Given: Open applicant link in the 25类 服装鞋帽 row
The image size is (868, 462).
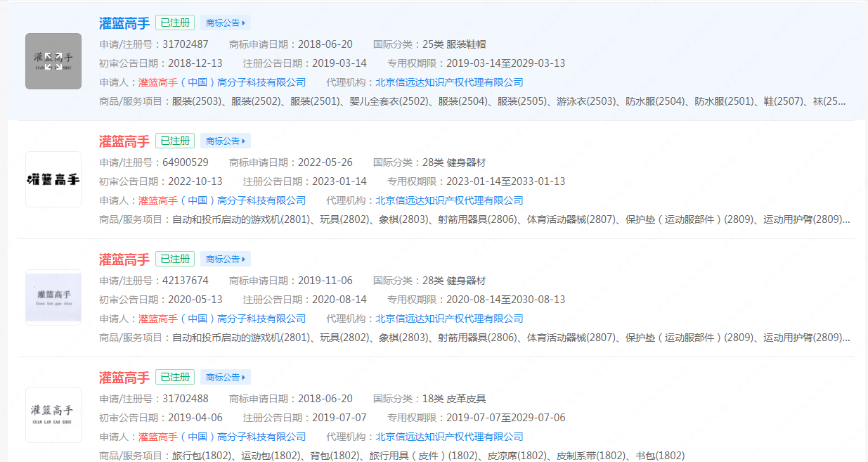Looking at the screenshot, I should point(222,82).
